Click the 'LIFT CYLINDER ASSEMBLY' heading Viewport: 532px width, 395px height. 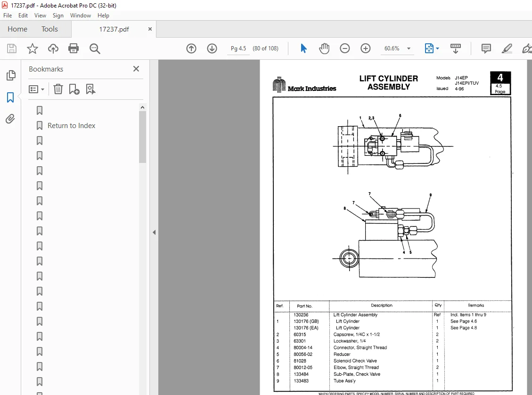click(x=389, y=83)
